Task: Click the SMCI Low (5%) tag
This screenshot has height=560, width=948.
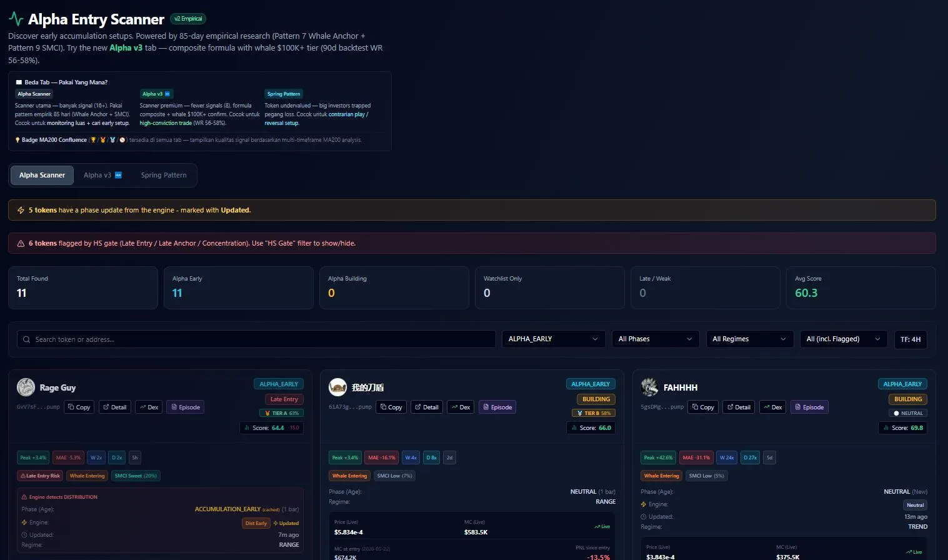Action: pos(706,476)
